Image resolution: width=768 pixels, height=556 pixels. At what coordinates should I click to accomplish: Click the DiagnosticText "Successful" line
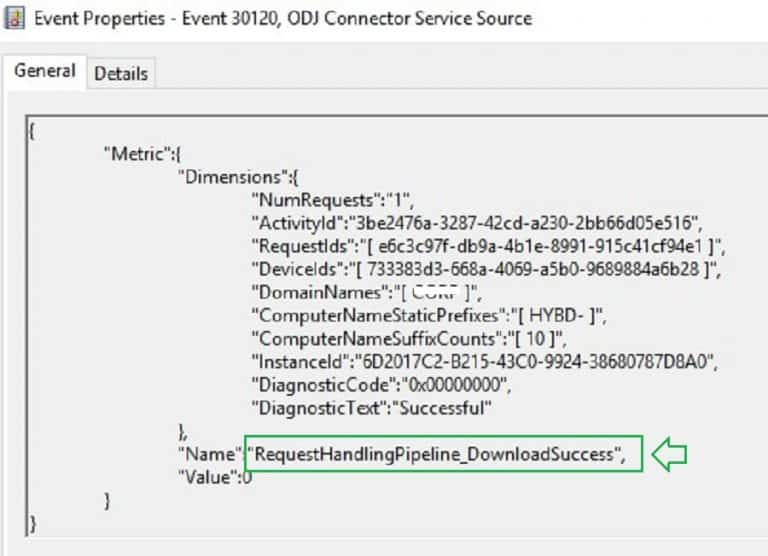click(x=372, y=408)
